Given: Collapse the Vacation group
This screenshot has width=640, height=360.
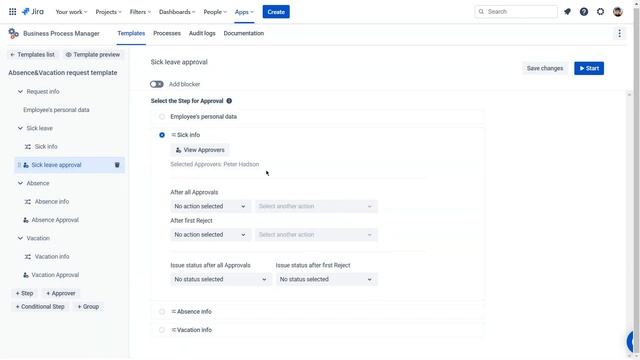Looking at the screenshot, I should click(20, 238).
